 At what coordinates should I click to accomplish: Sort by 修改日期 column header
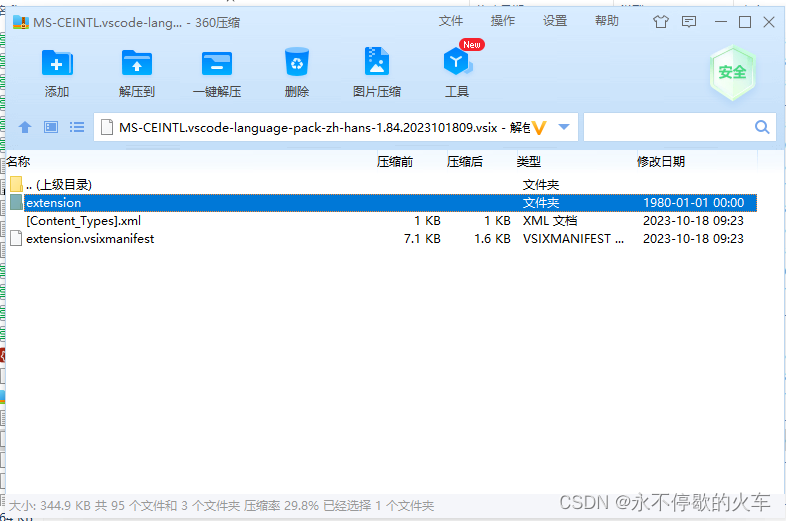(x=661, y=162)
